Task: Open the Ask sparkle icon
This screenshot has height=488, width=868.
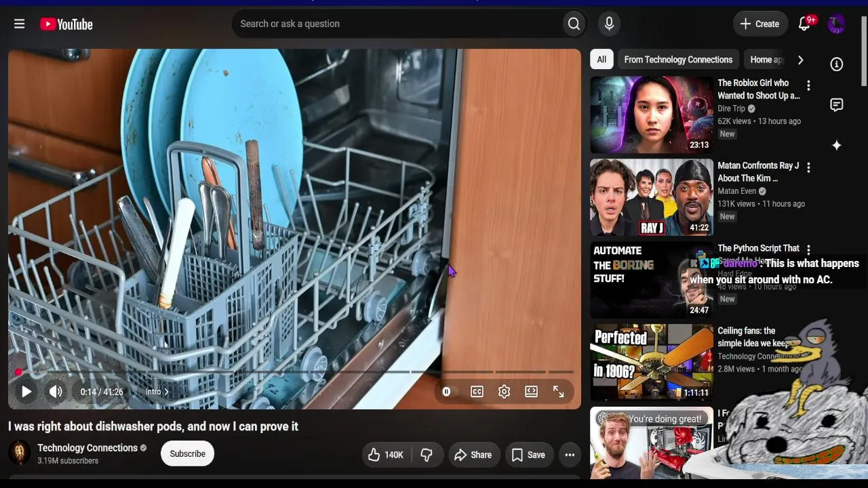Action: click(837, 145)
